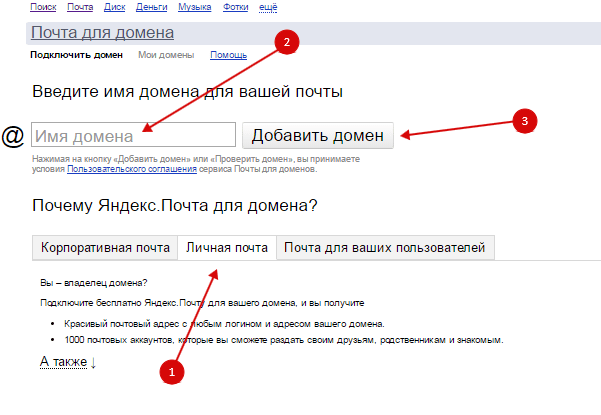
Task: Click the Почта для домена header link
Action: point(102,33)
